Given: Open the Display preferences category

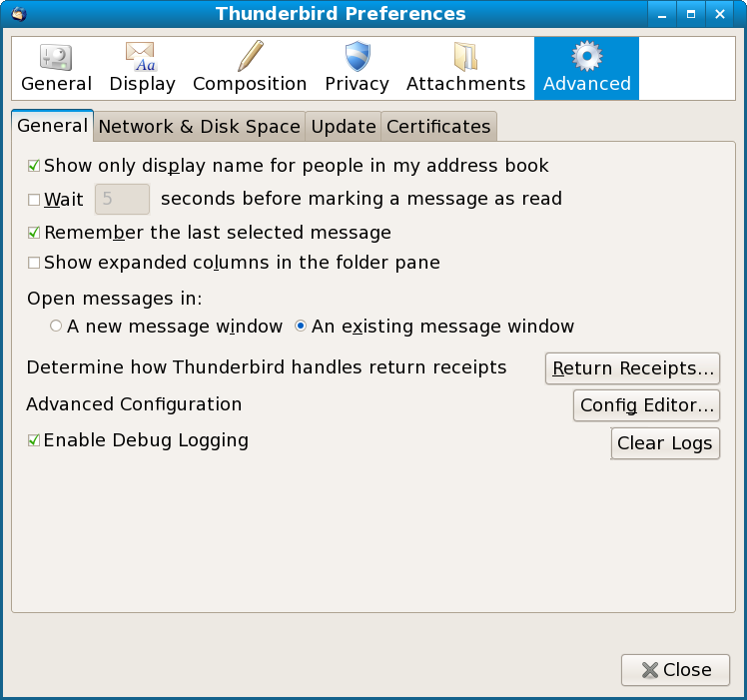Looking at the screenshot, I should pyautogui.click(x=142, y=69).
